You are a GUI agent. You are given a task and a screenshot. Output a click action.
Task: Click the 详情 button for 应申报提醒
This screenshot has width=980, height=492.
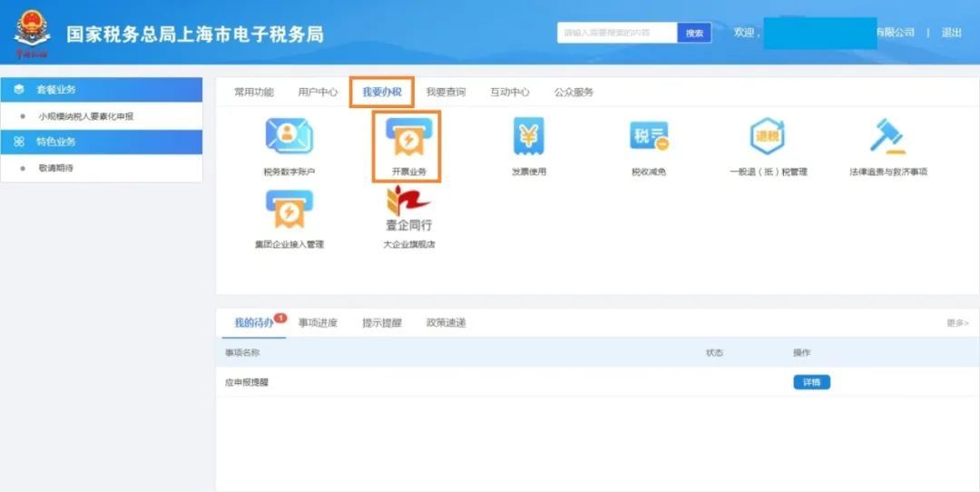coord(811,382)
